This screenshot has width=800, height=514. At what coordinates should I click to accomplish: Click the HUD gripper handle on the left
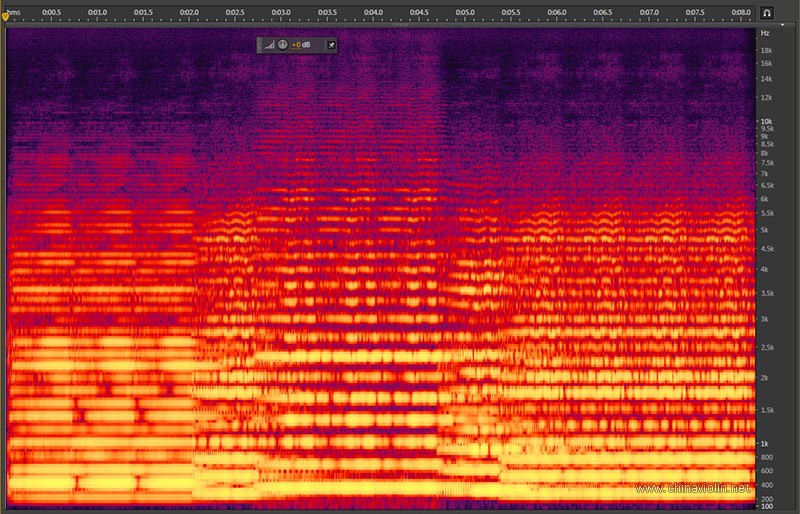260,45
